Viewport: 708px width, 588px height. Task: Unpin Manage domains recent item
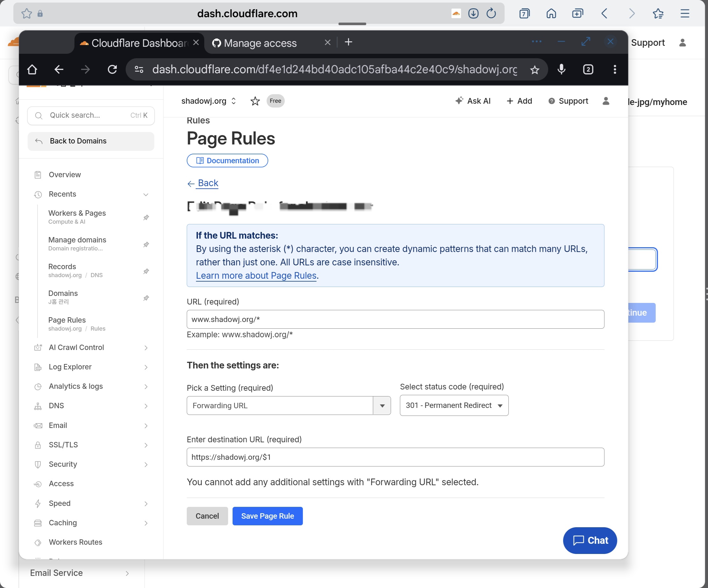click(146, 244)
